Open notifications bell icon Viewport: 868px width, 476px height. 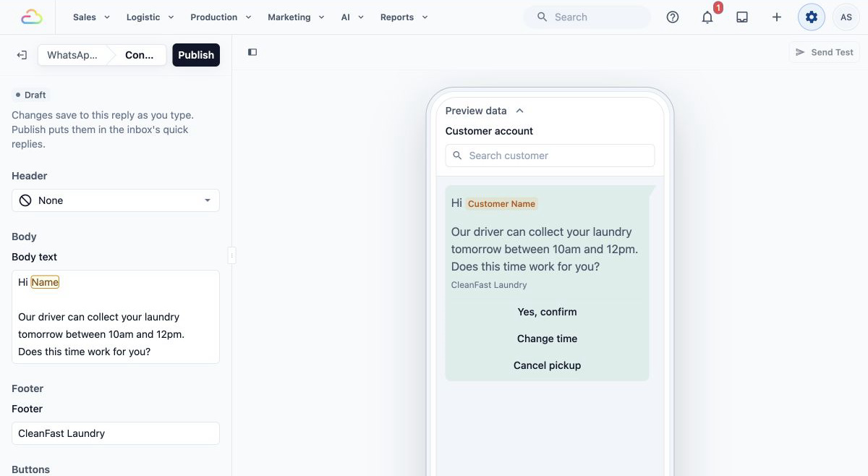point(707,17)
